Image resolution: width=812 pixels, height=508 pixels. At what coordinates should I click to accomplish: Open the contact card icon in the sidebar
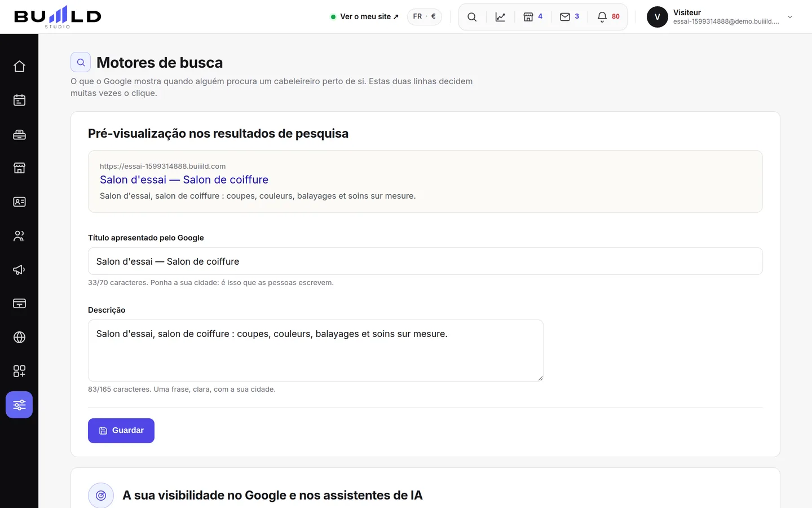[19, 202]
